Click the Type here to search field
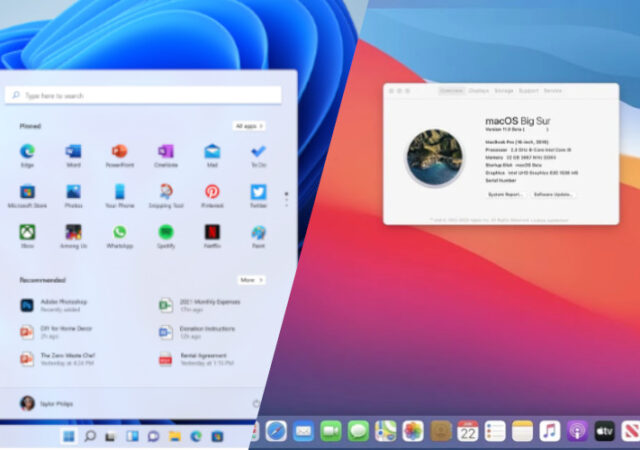 pos(143,95)
